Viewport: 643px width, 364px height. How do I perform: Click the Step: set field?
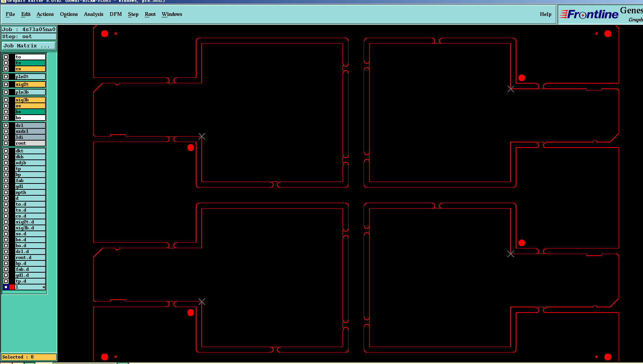click(x=29, y=36)
